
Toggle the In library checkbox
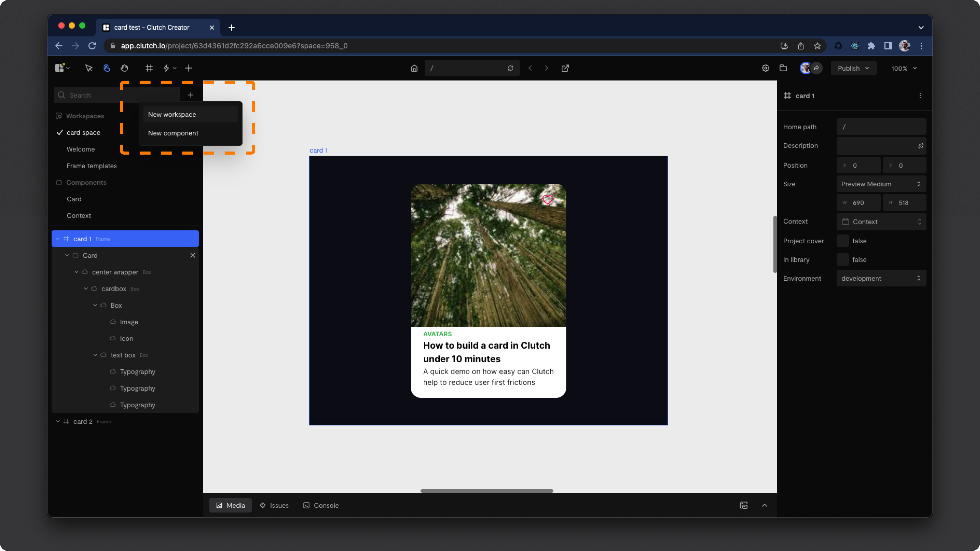(x=843, y=260)
